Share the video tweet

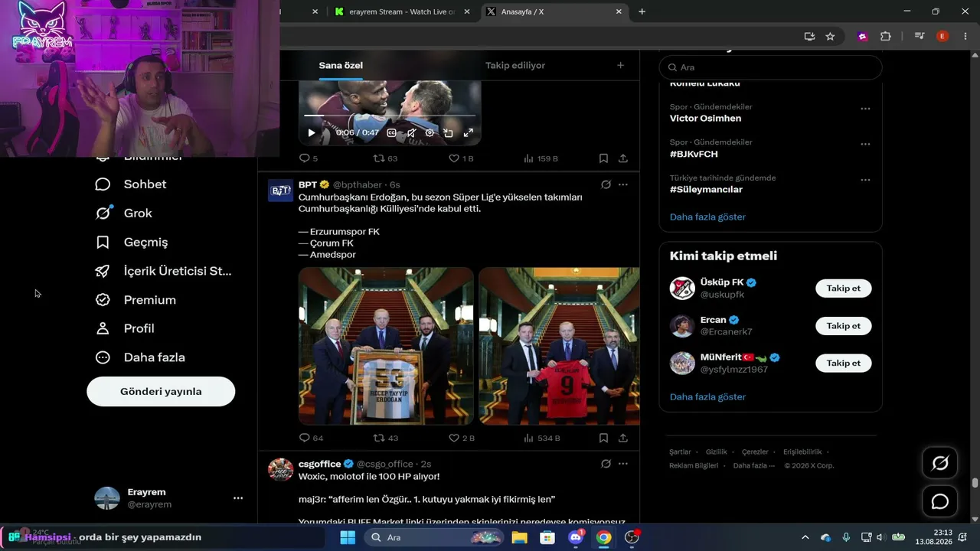(x=623, y=158)
